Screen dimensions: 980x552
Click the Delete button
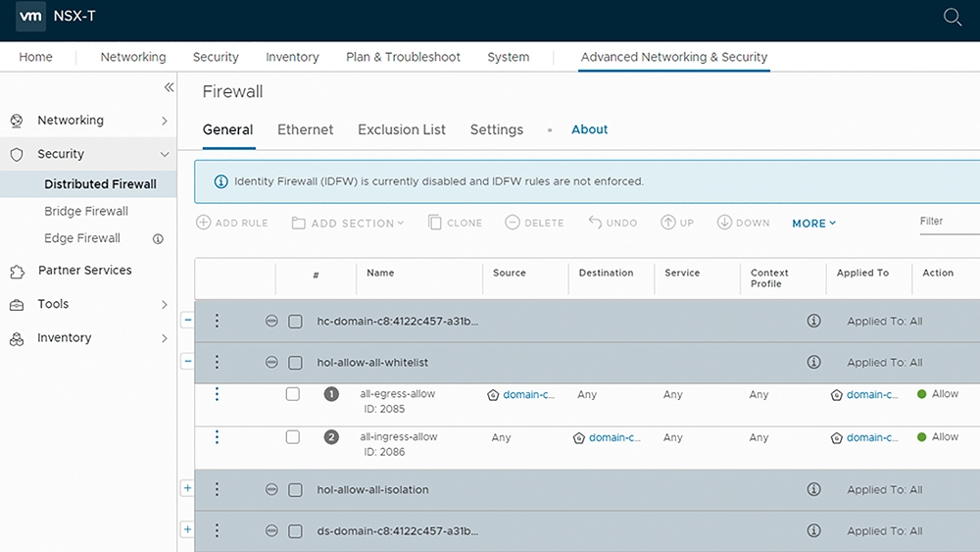coord(534,223)
